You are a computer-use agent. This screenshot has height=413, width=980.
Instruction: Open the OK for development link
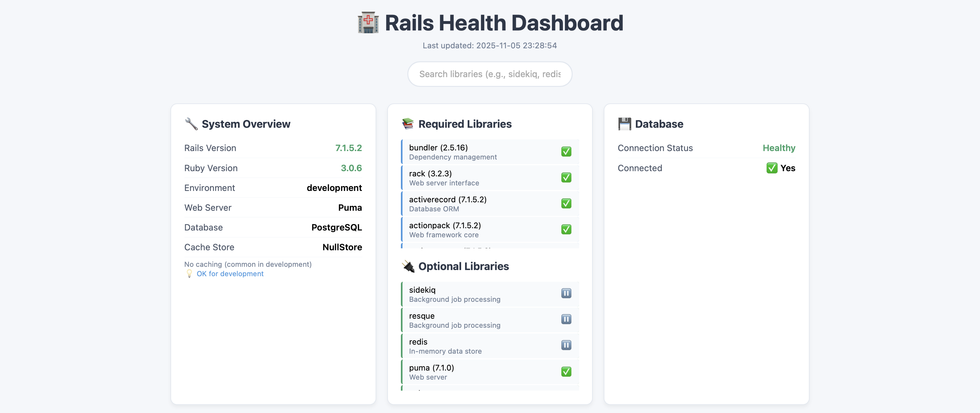click(x=230, y=273)
